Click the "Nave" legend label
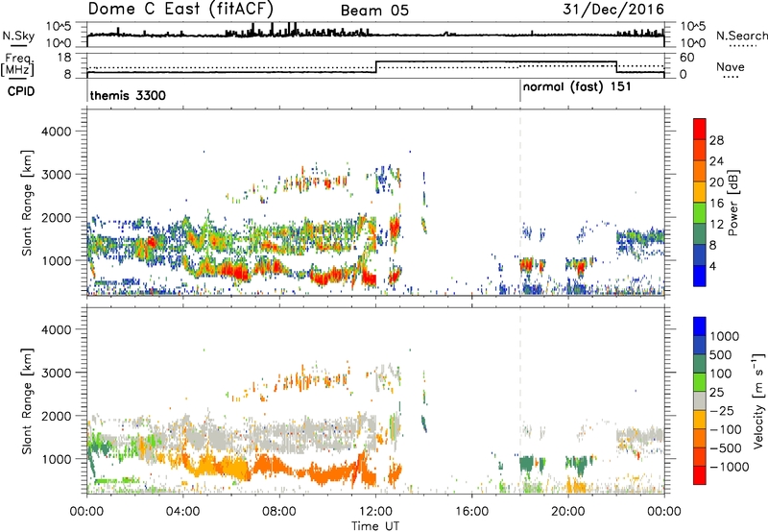The image size is (768, 532). coord(730,67)
